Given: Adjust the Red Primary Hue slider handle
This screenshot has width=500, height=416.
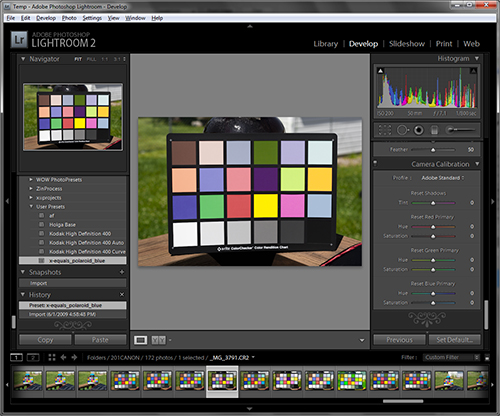Looking at the screenshot, I should [x=433, y=227].
